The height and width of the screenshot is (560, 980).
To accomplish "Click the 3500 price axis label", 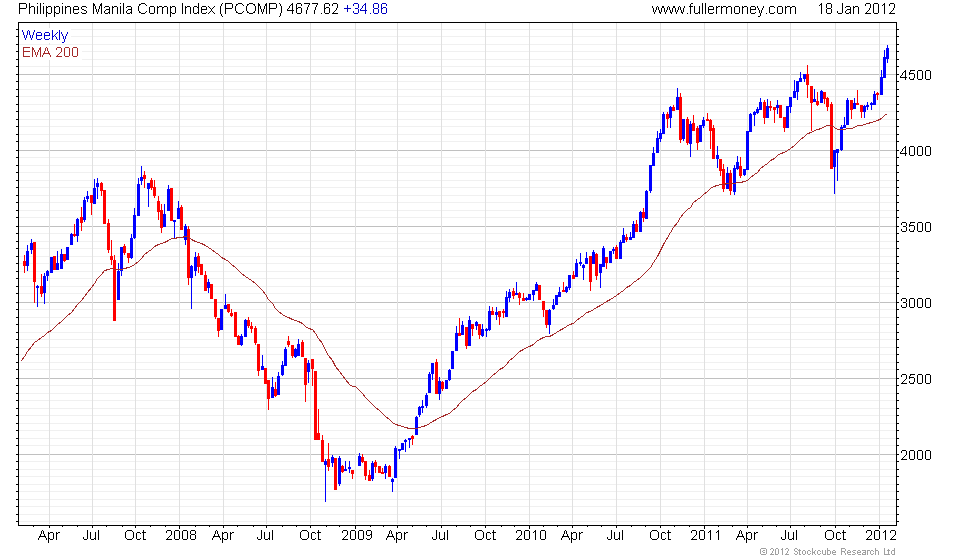I will tap(916, 228).
